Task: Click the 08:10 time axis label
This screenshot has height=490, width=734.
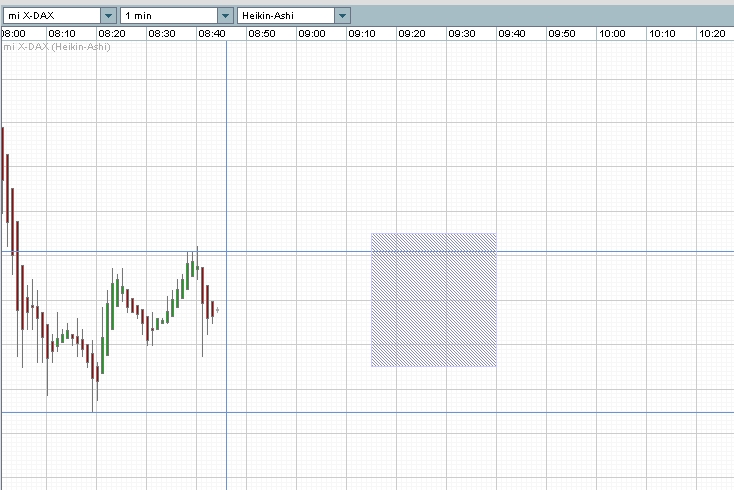Action: 62,34
